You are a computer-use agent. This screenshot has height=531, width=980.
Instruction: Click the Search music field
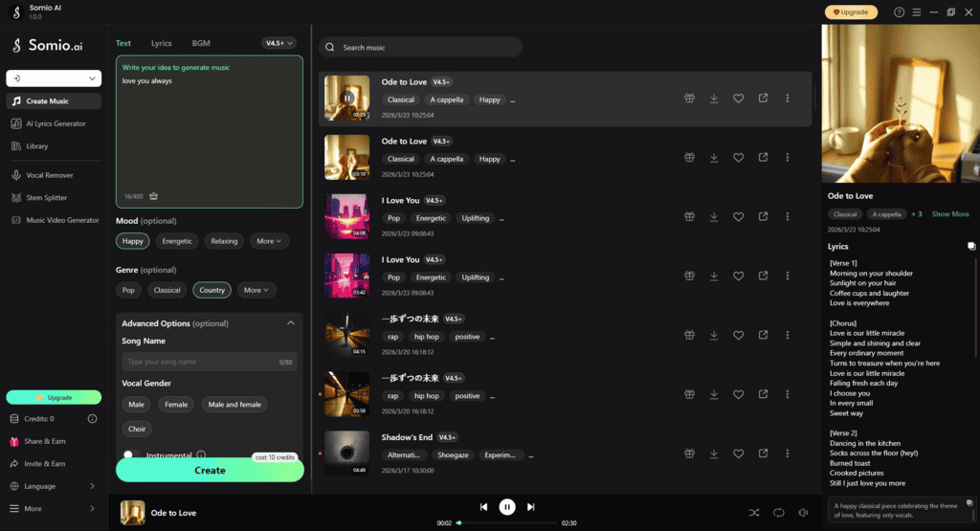coord(421,48)
